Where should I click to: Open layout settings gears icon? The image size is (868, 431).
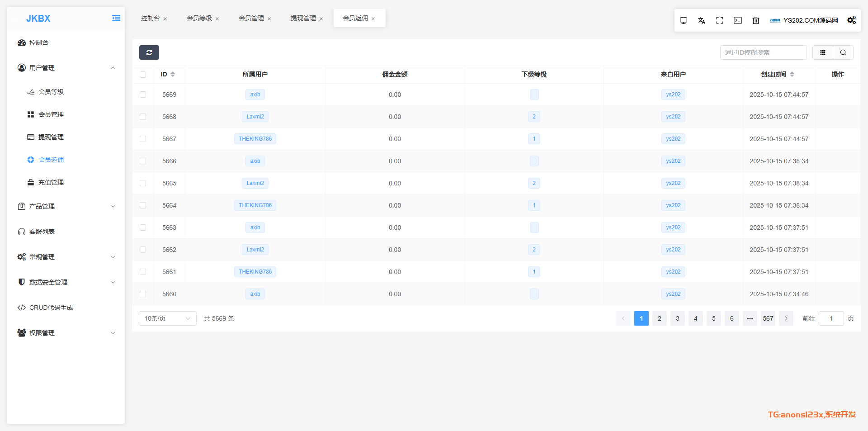[x=851, y=20]
